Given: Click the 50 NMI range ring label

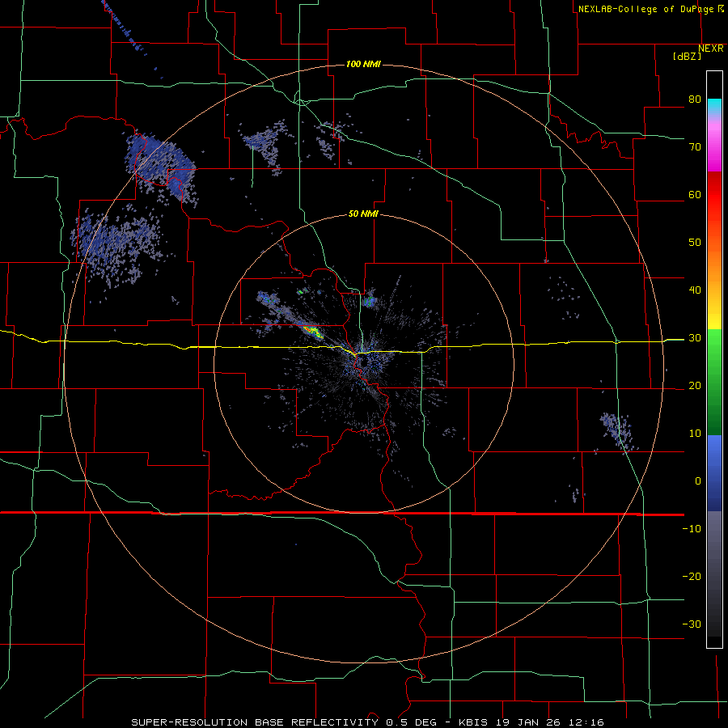Looking at the screenshot, I should point(363,214).
